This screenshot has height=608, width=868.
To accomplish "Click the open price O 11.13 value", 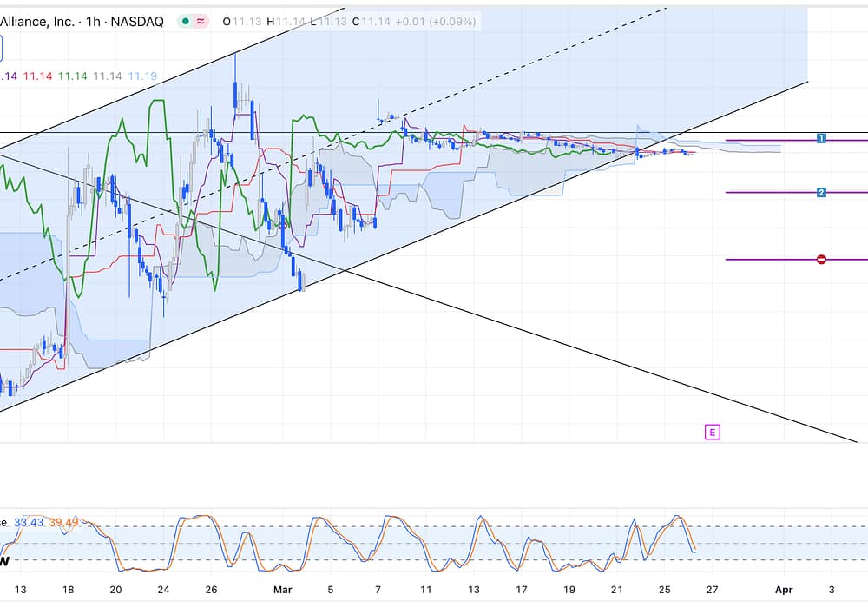I will click(242, 22).
